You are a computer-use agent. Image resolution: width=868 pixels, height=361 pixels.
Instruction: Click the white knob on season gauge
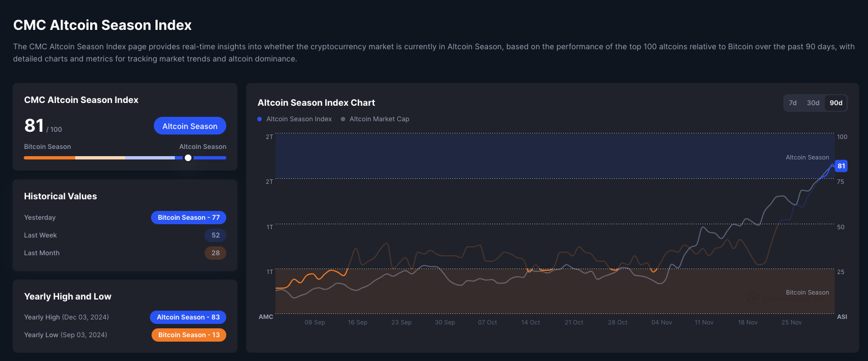188,158
